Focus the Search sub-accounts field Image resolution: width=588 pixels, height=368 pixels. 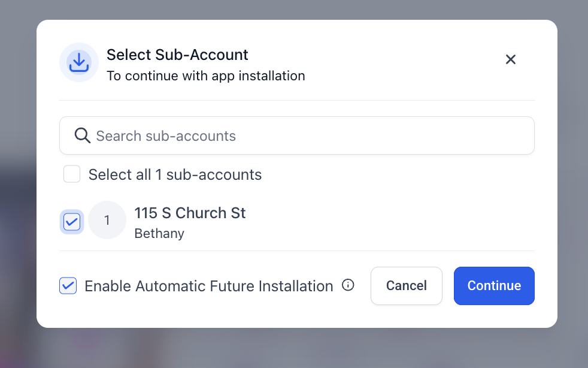[x=311, y=135]
